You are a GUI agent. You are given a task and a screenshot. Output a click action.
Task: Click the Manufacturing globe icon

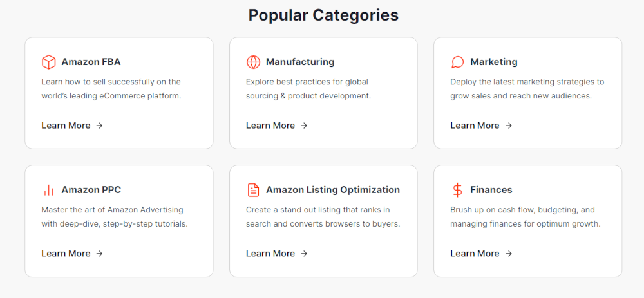coord(253,62)
